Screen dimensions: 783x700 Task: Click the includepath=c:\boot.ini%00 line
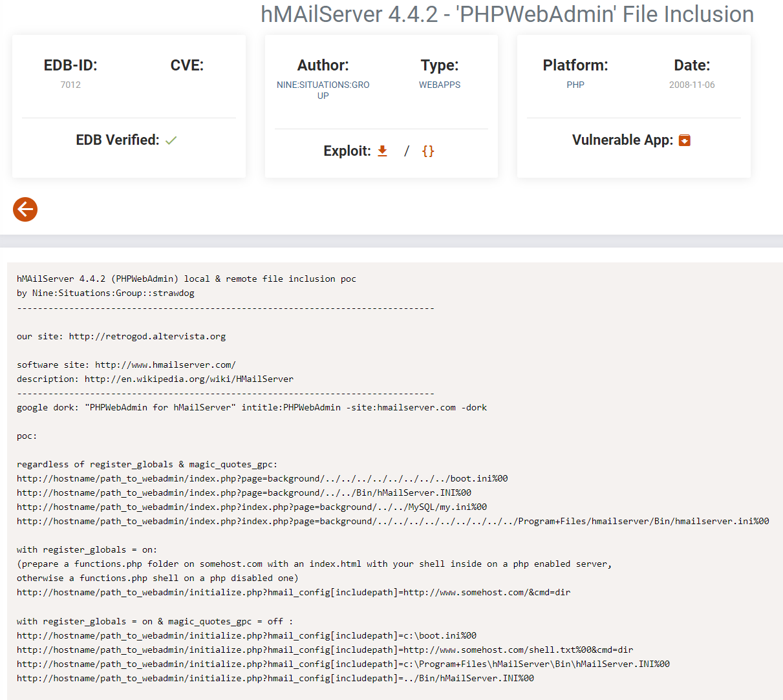point(246,635)
